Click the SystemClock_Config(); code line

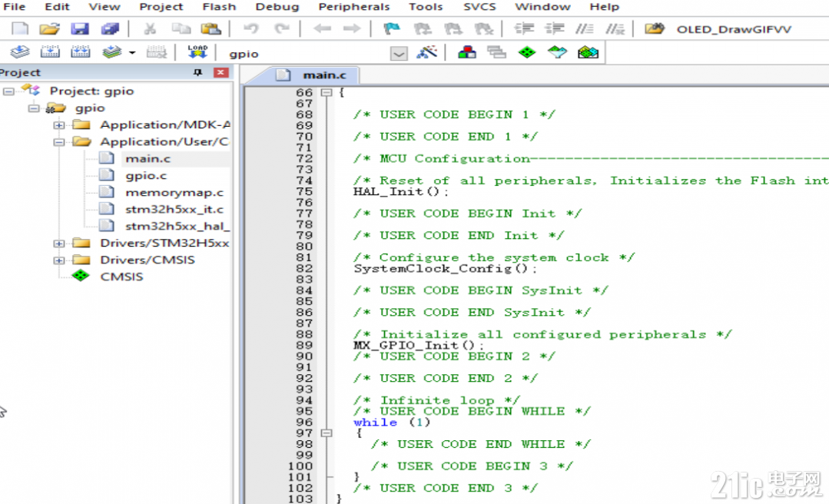pos(445,269)
